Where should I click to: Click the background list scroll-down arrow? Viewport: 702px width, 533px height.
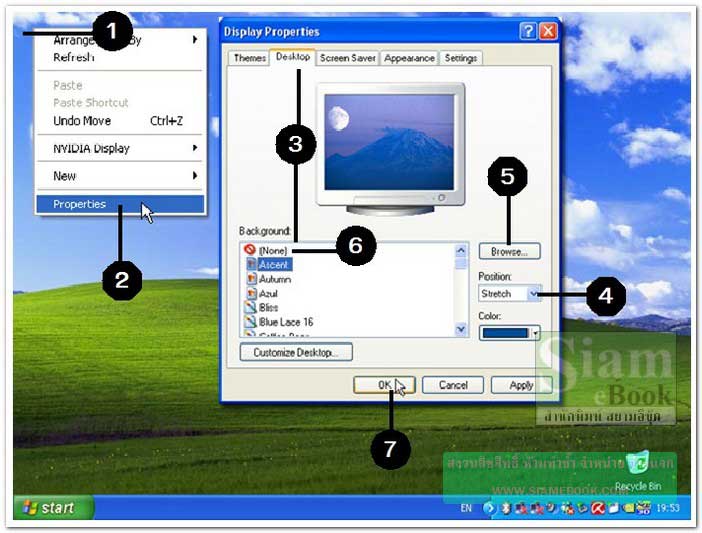coord(461,329)
